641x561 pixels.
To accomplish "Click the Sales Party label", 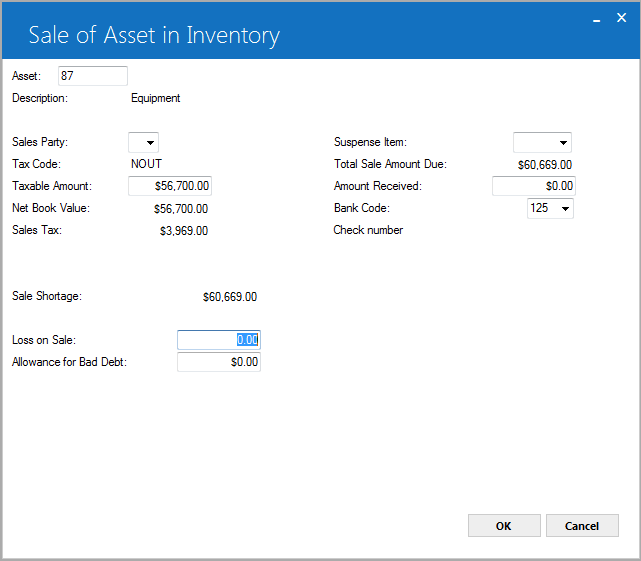I will tap(40, 142).
